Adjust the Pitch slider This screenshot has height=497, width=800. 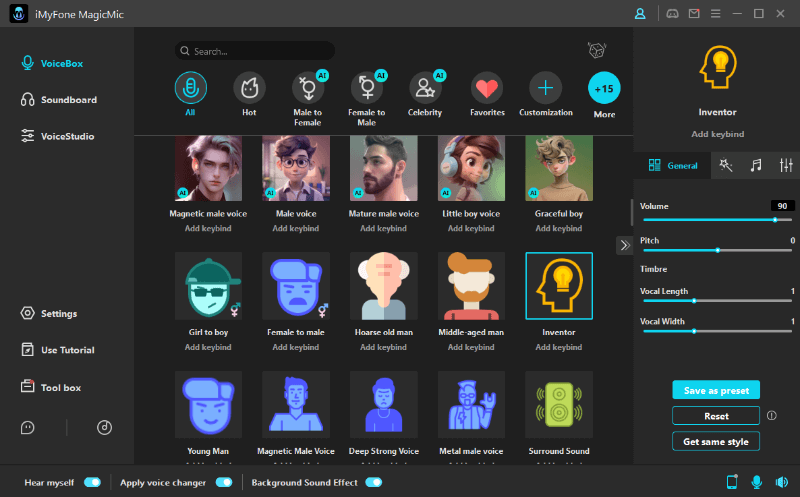717,250
